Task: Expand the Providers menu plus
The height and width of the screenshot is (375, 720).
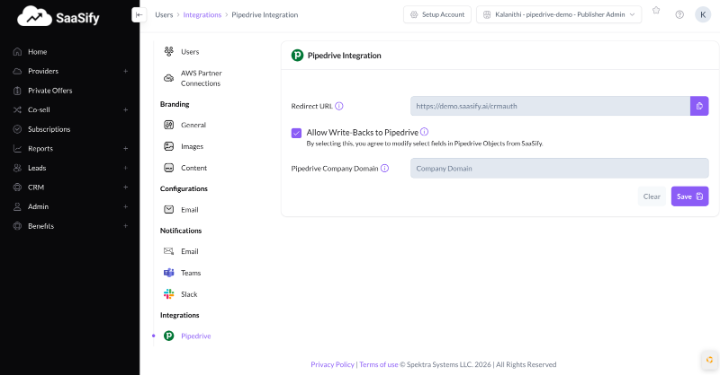Action: [125, 71]
